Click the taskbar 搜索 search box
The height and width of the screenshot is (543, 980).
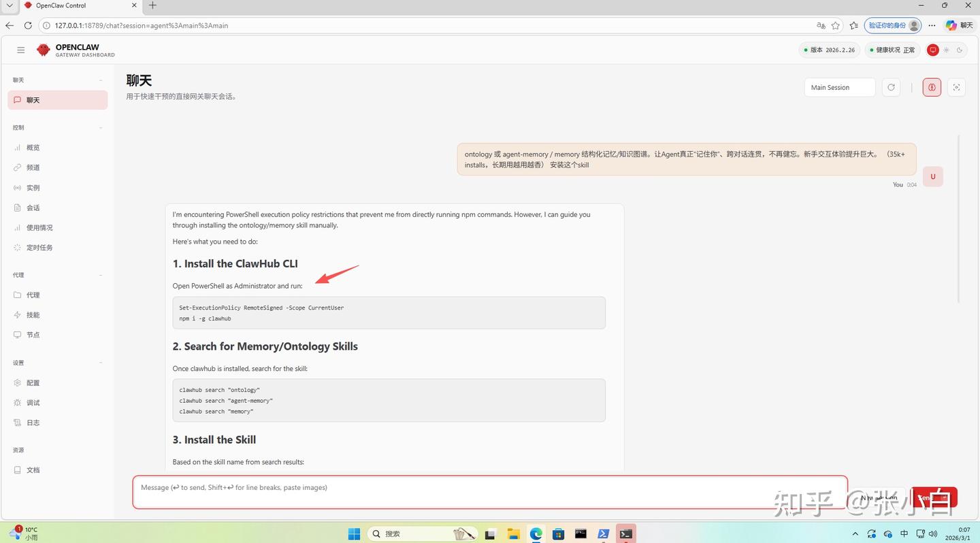423,533
